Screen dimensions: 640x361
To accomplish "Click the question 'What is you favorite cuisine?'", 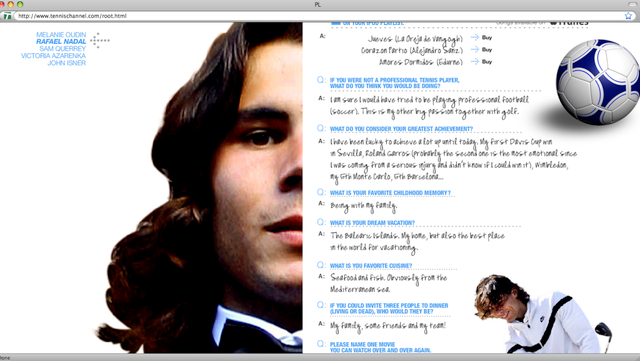I will (x=371, y=266).
